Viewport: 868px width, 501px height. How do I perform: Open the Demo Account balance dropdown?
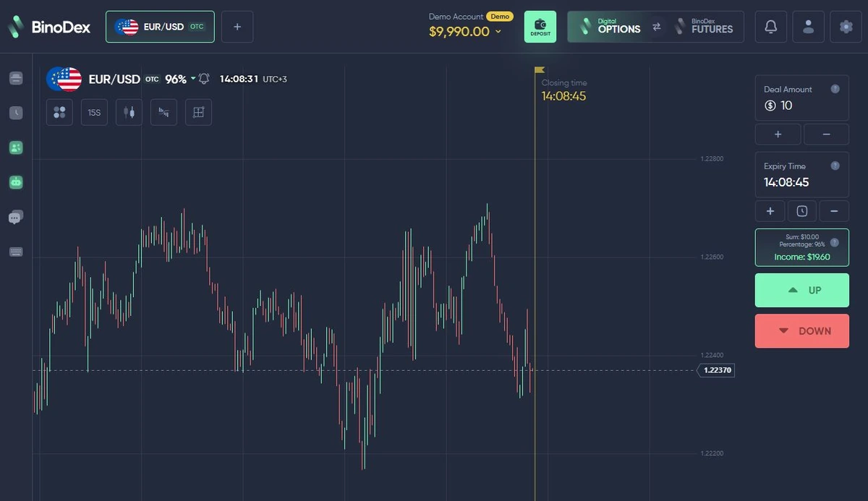tap(465, 32)
